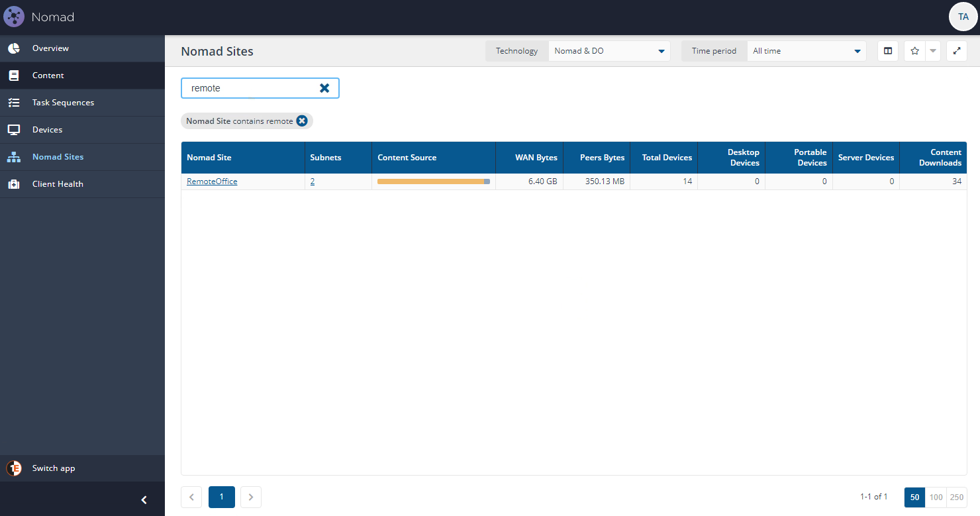Click the Nomad app title text

[53, 17]
